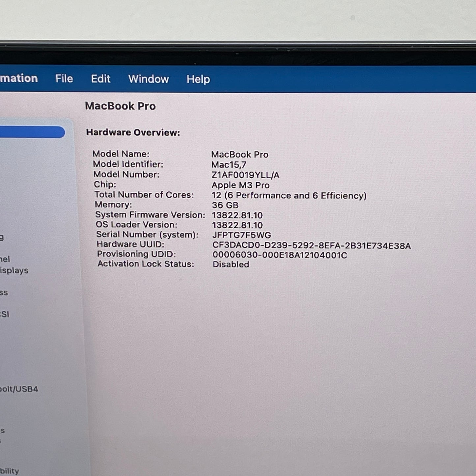Open the Edit menu

(x=100, y=79)
